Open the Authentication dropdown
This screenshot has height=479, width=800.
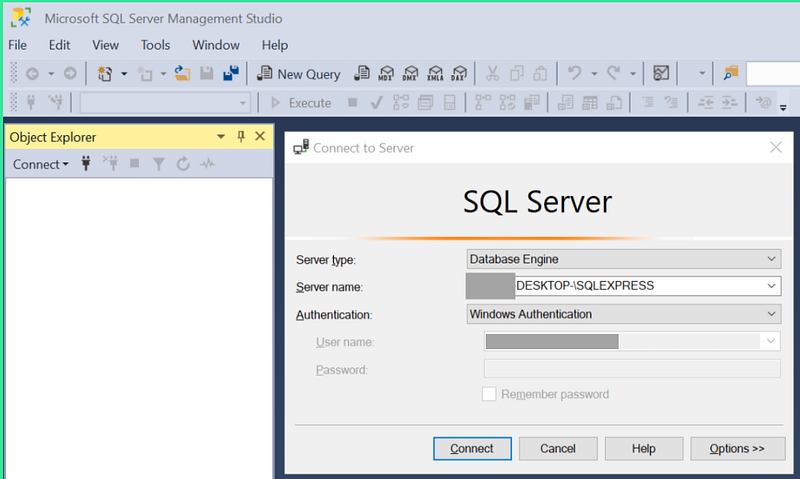click(623, 314)
